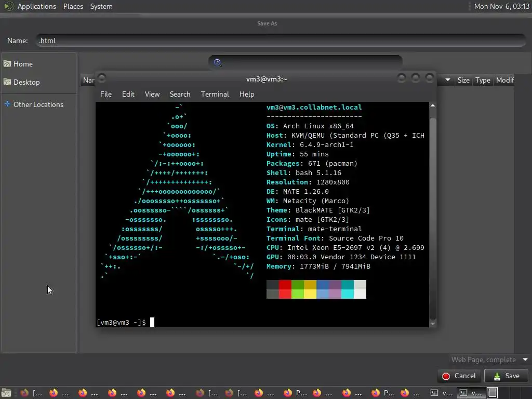Open the Applications menu in top panel
This screenshot has height=399, width=532.
(37, 6)
